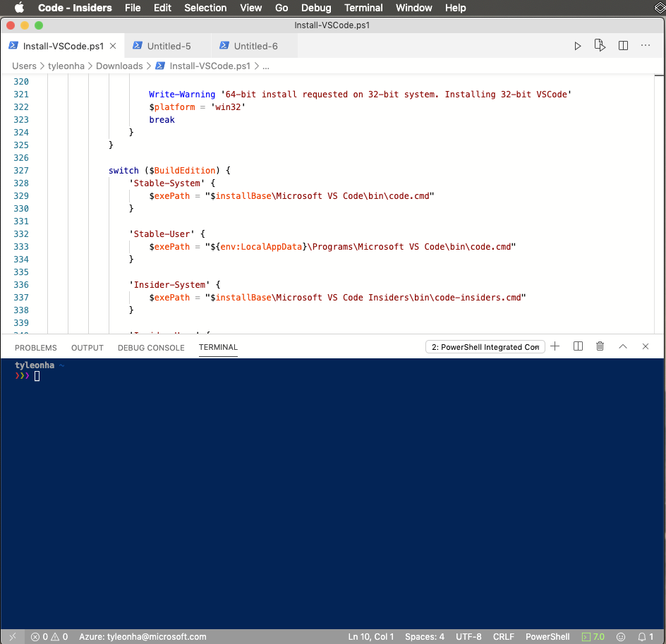
Task: Click the Downloads breadcrumb item
Action: 119,66
